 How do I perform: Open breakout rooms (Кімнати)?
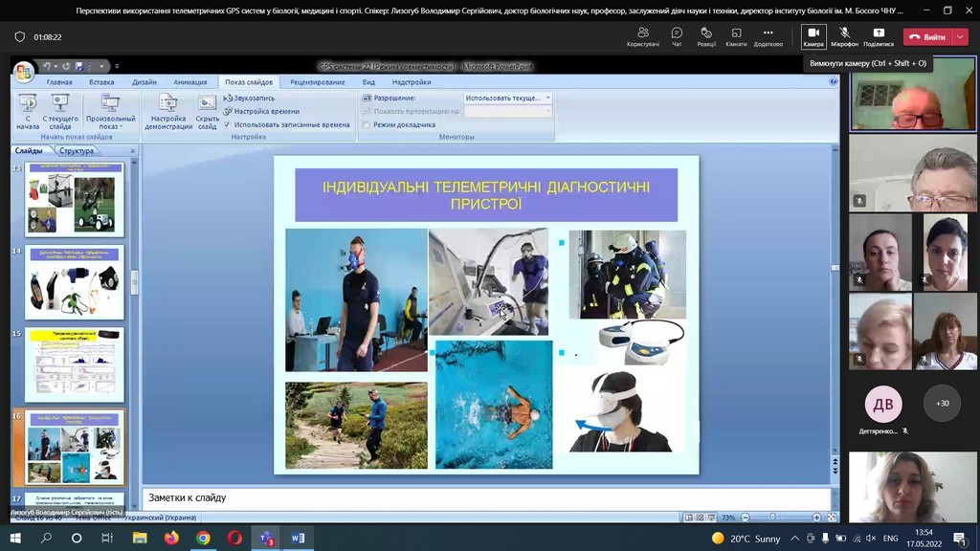736,33
